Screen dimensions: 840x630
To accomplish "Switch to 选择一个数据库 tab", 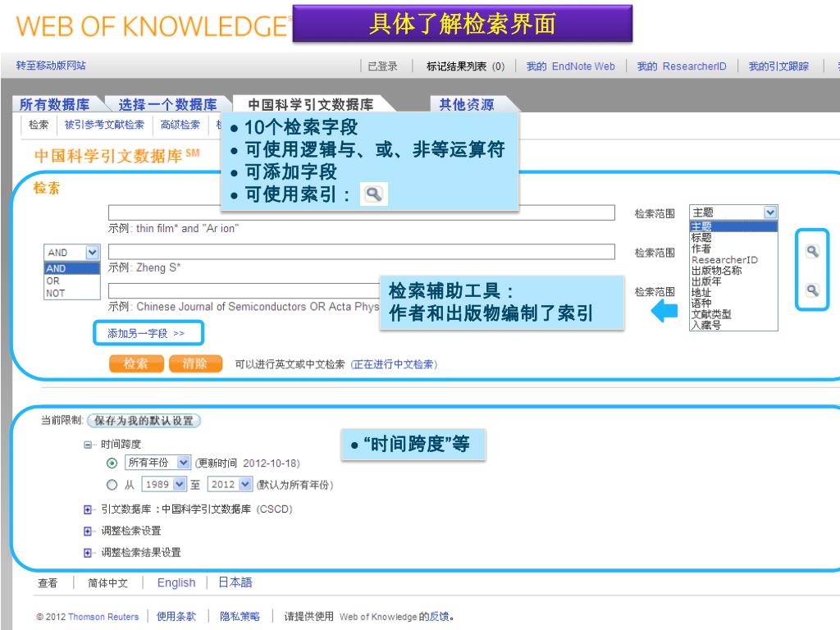I will coord(167,104).
